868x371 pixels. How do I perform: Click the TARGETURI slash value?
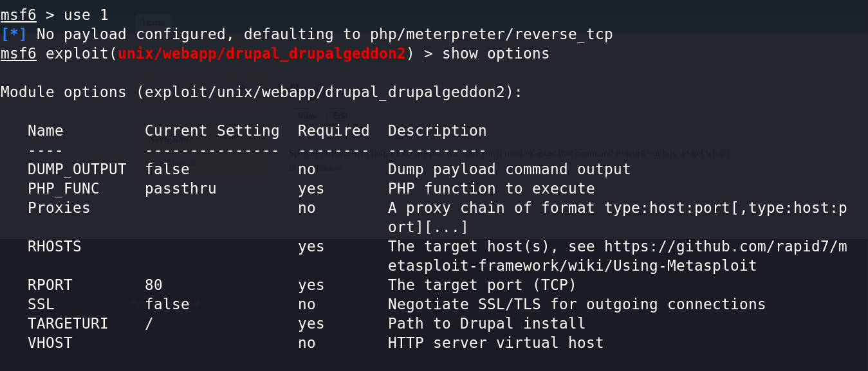[149, 323]
